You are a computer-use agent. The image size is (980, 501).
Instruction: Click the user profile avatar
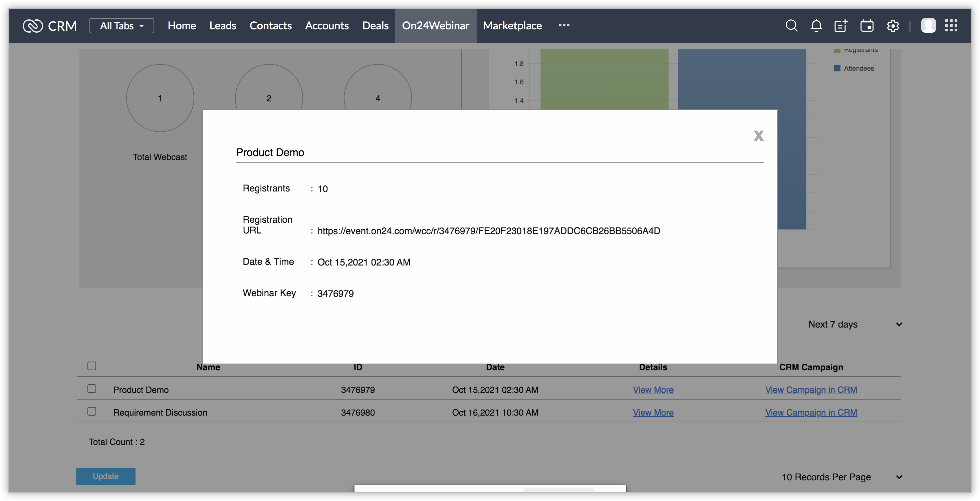pos(928,26)
